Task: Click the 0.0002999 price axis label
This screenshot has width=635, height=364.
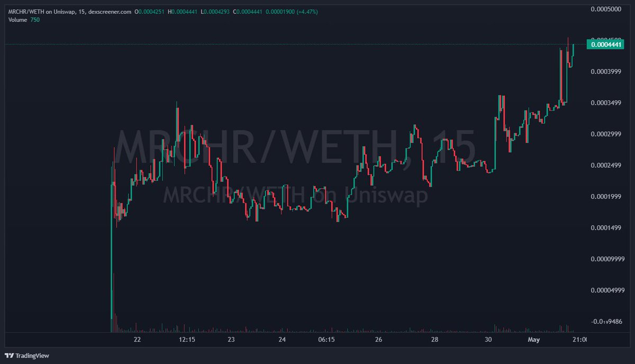Action: click(x=606, y=134)
